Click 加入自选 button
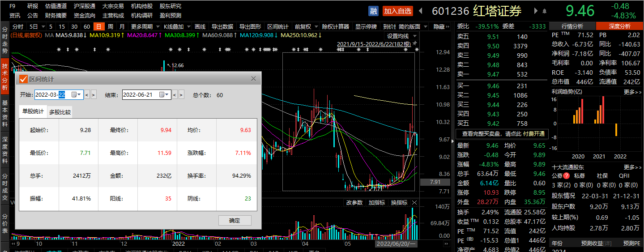Screen dimensions: 644x252 pyautogui.click(x=398, y=11)
